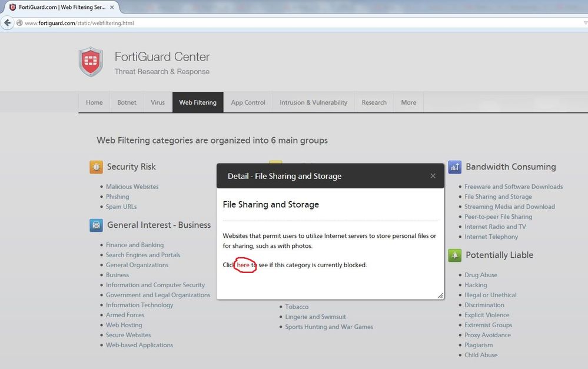Open the Child Abuse link
The height and width of the screenshot is (369, 588).
pos(481,355)
